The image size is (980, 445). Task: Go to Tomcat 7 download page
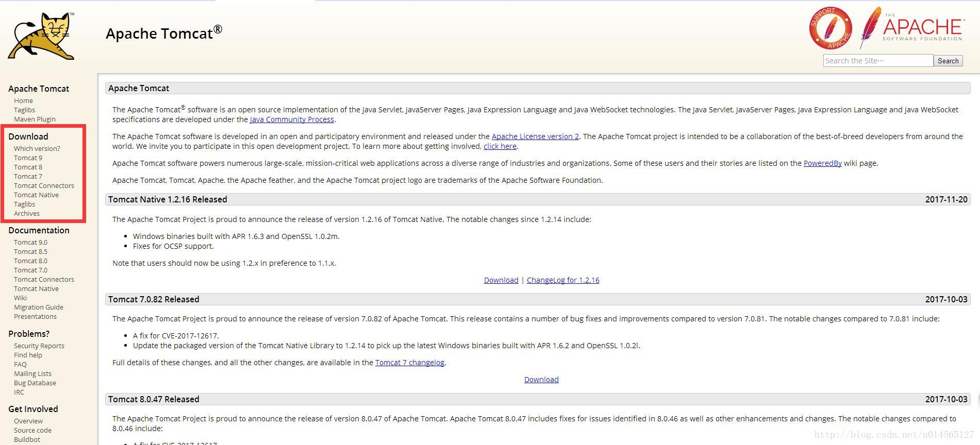tap(28, 176)
